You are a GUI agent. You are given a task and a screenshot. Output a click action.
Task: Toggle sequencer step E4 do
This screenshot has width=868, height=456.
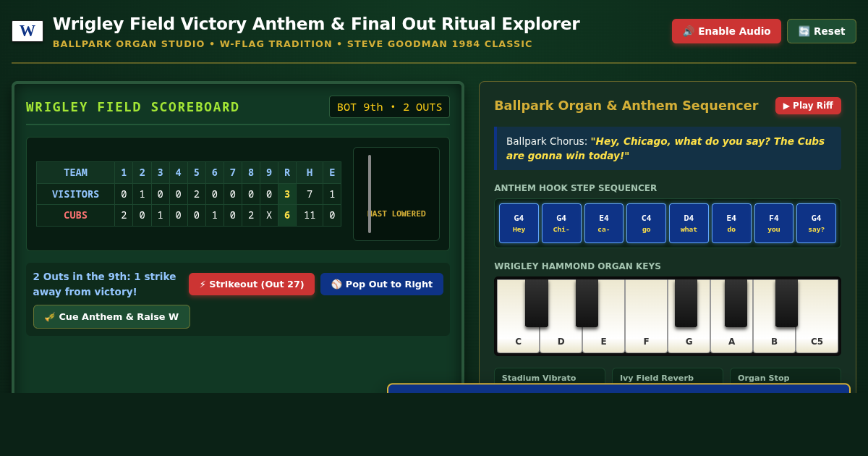731,223
